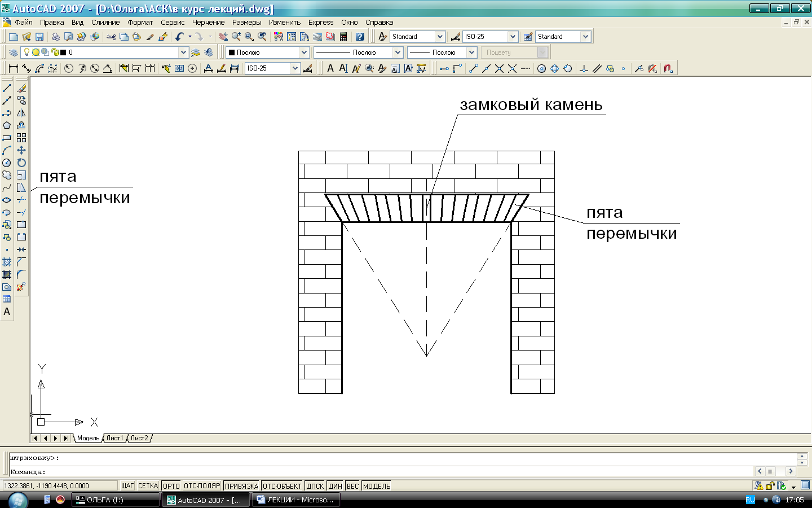812x508 pixels.
Task: Switch to ЛЕКЦИИ Word window in taskbar
Action: coord(295,500)
